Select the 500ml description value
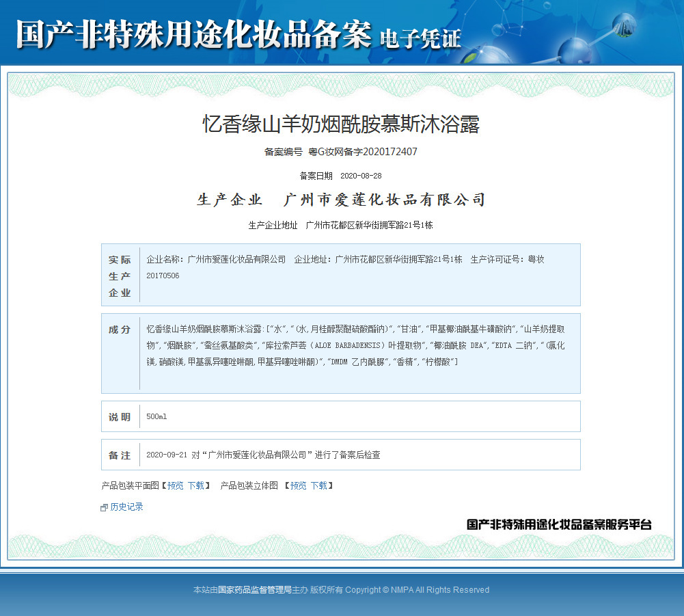 156,416
